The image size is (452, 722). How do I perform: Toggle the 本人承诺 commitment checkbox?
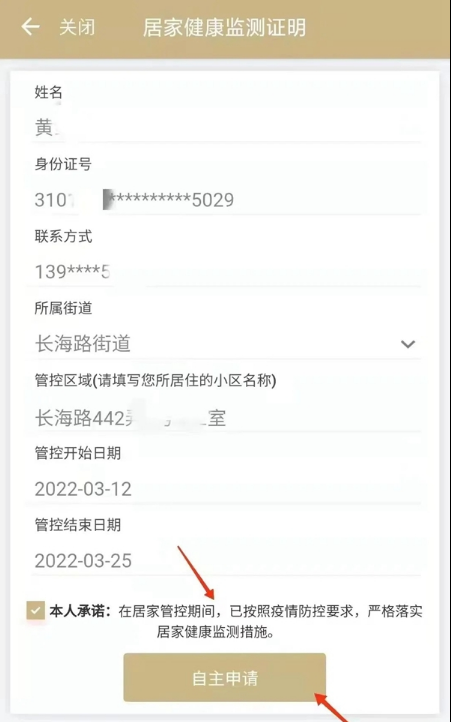pos(35,611)
